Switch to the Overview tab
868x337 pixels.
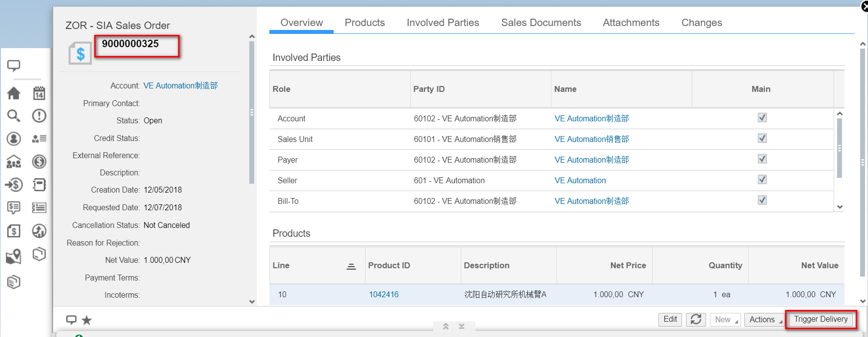pyautogui.click(x=301, y=23)
